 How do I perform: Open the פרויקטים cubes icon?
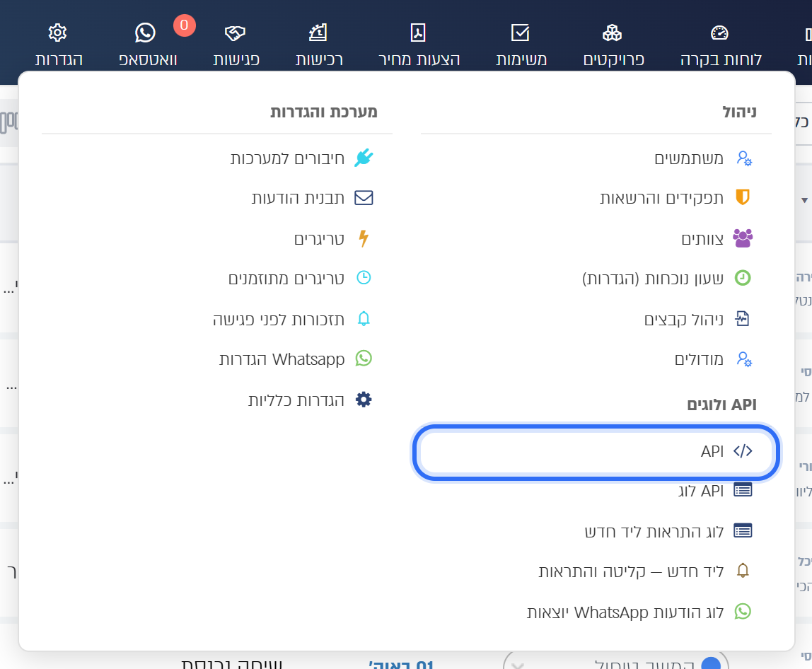tap(612, 33)
